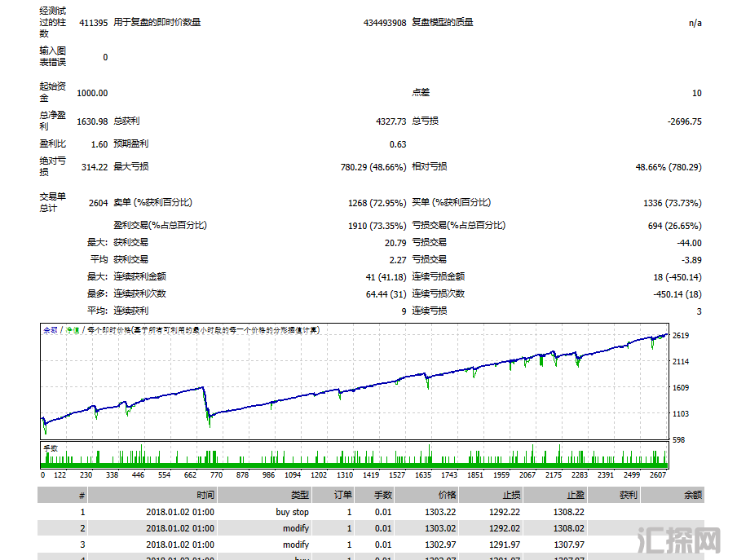The width and height of the screenshot is (737, 560).
Task: Click the 手数 column header
Action: click(x=382, y=495)
